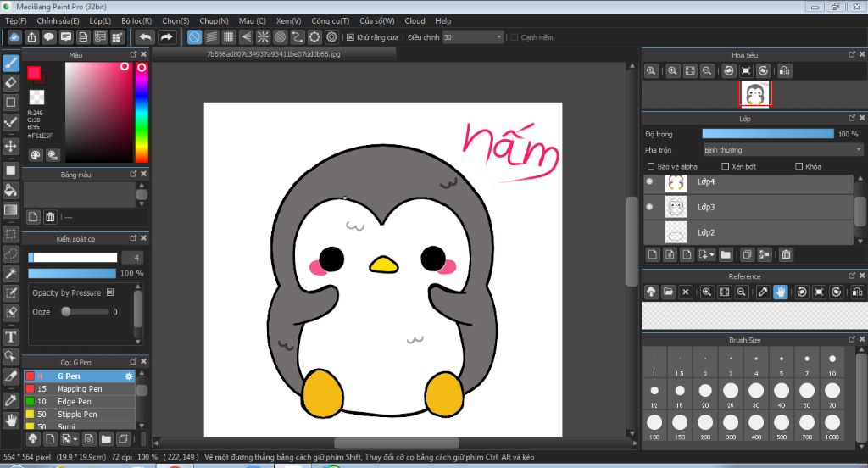This screenshot has height=468, width=868.
Task: Select the Bucket fill tool
Action: coord(11,190)
